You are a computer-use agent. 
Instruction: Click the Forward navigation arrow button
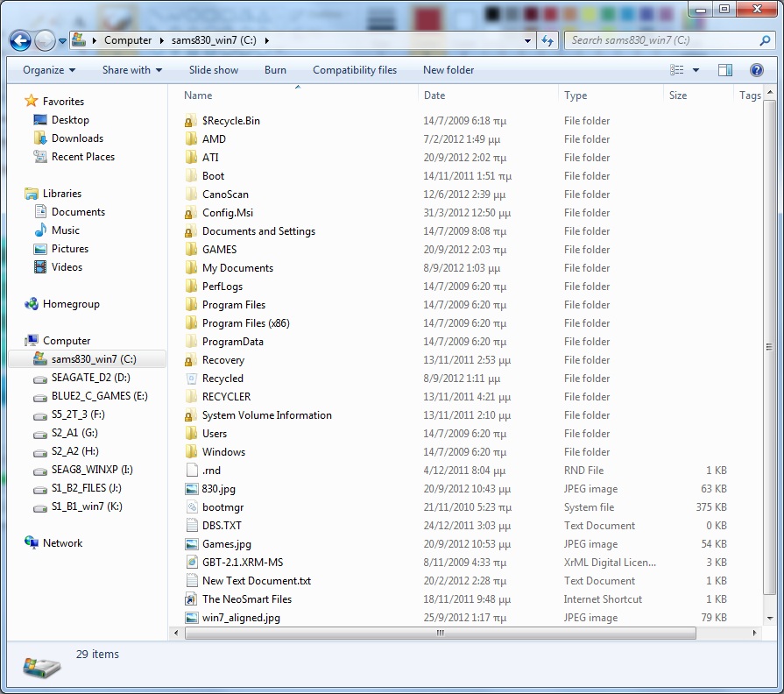tap(45, 40)
